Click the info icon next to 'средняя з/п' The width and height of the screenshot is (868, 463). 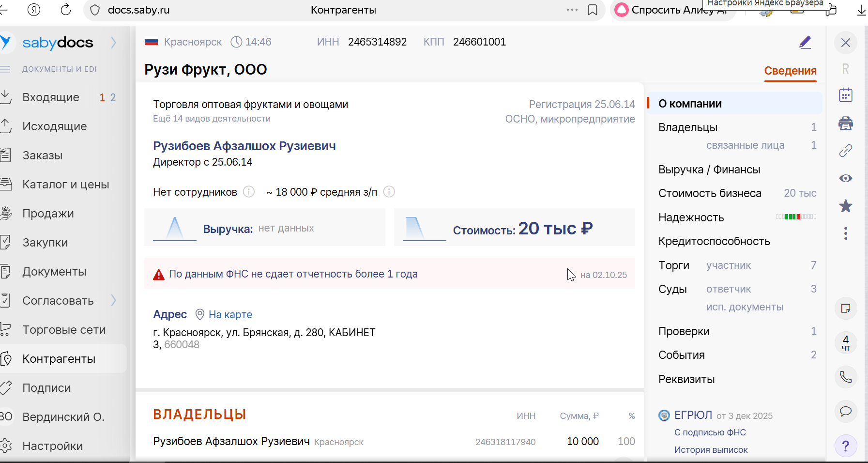pos(389,192)
